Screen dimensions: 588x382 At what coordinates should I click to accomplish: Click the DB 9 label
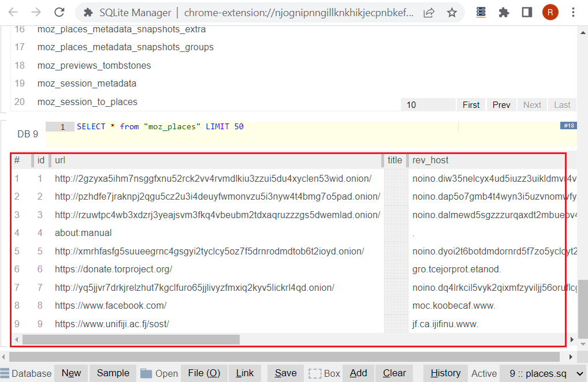[28, 134]
